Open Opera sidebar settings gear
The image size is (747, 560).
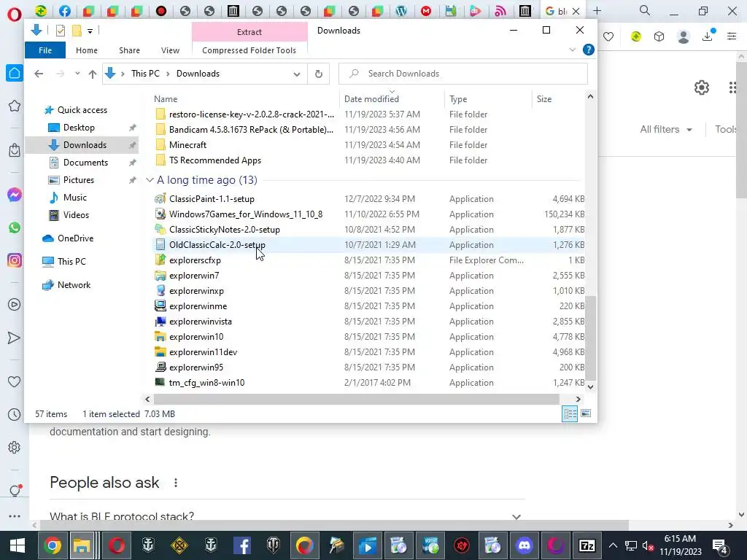click(x=15, y=448)
